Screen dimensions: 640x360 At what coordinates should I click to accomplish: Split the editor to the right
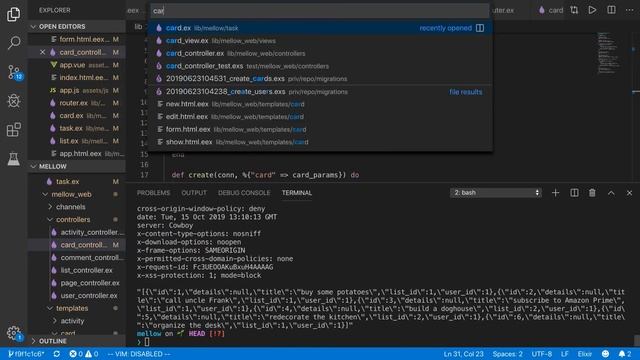(611, 10)
